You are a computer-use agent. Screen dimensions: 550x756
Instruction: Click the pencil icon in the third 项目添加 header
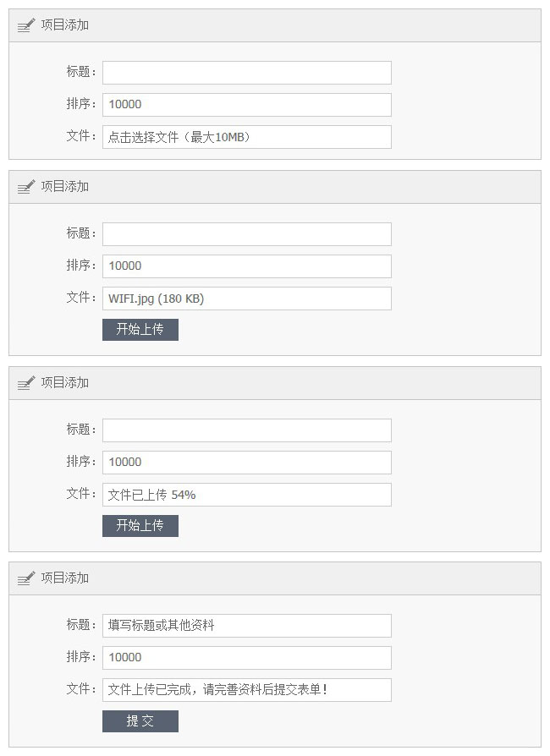point(25,382)
